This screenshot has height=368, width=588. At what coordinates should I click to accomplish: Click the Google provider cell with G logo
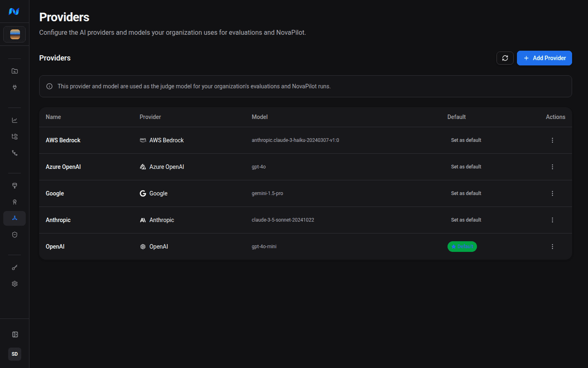tap(154, 193)
